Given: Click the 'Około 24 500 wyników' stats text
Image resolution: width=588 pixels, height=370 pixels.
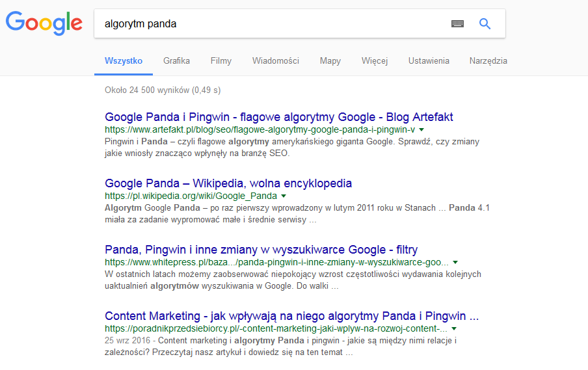Looking at the screenshot, I should coord(163,90).
